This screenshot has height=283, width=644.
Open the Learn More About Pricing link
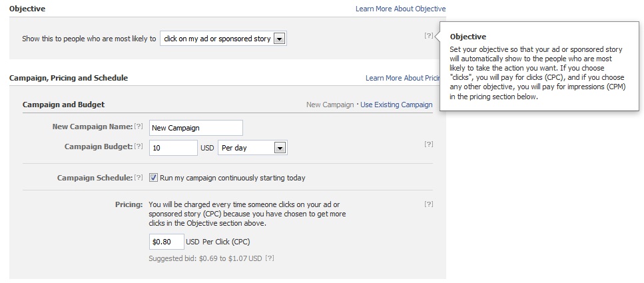[x=402, y=78]
